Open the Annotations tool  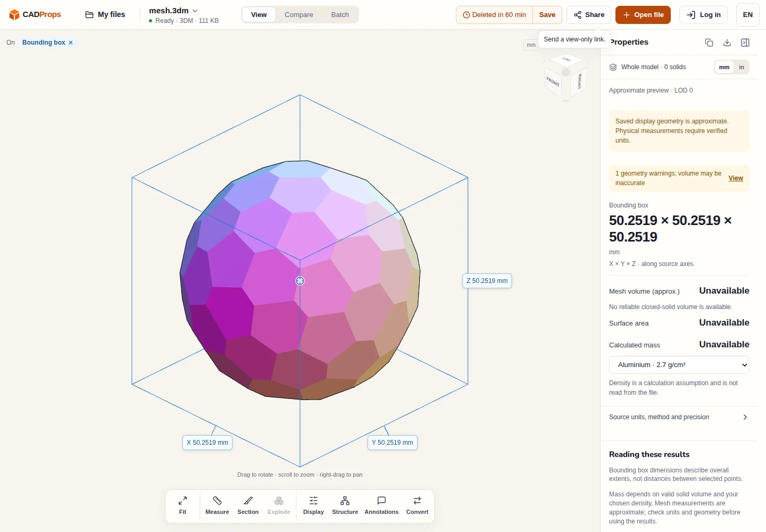(381, 505)
